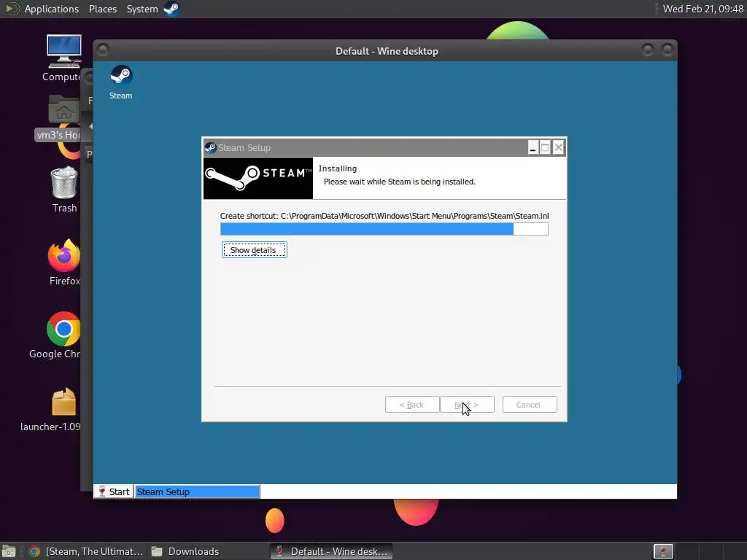
Task: Click the Default - Wine desktop title bar
Action: tap(387, 51)
